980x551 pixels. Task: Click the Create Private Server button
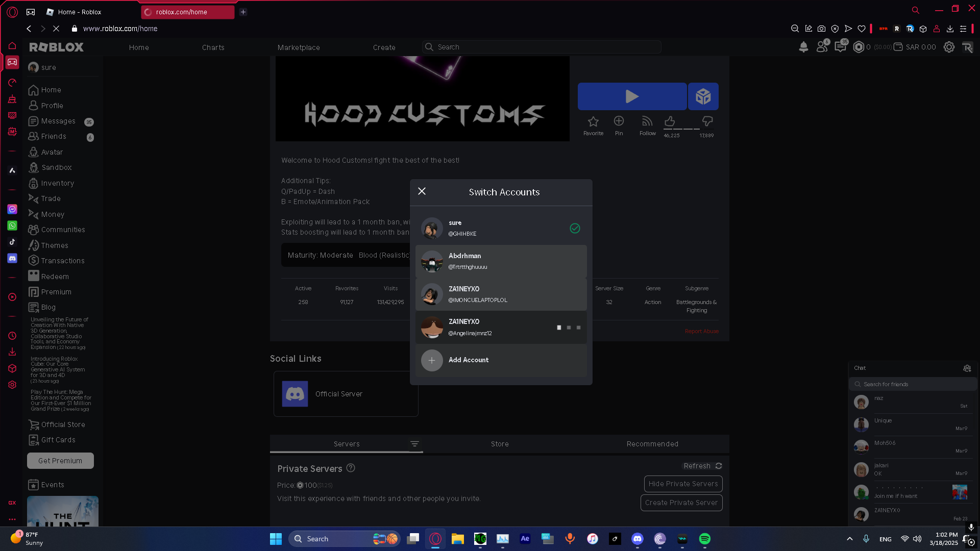681,503
